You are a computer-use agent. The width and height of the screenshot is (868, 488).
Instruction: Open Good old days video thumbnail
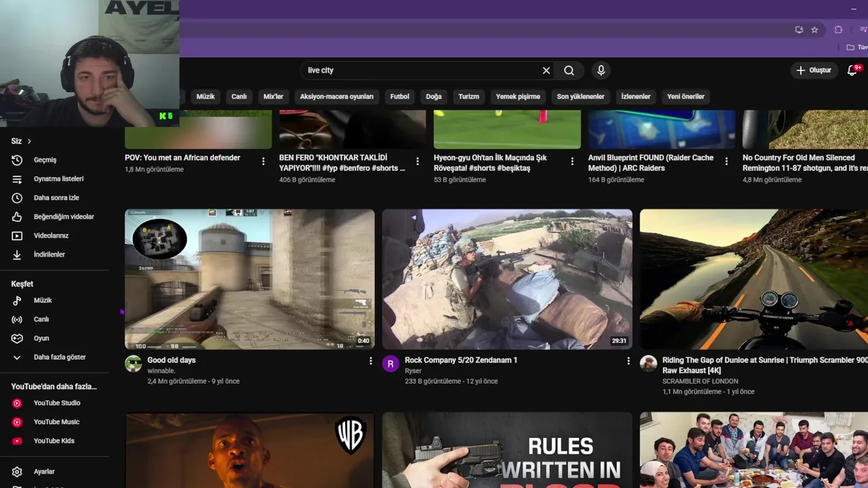[x=250, y=279]
